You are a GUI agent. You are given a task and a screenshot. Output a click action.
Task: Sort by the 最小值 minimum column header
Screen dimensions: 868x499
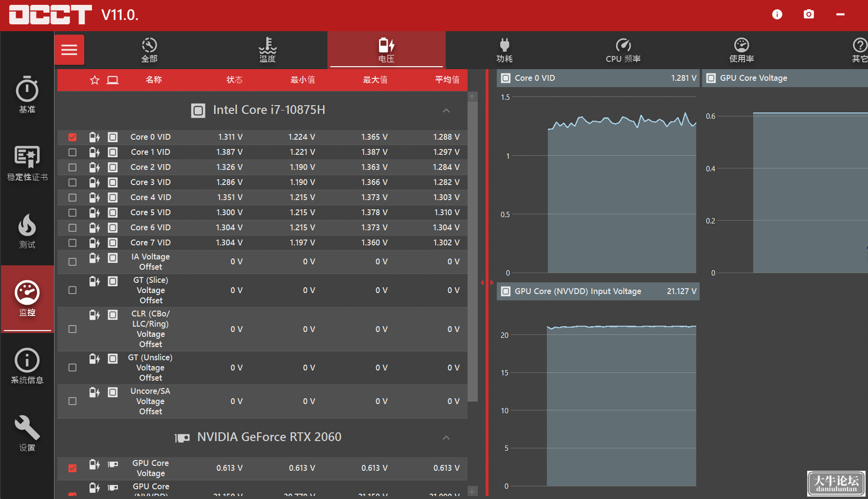(x=303, y=80)
